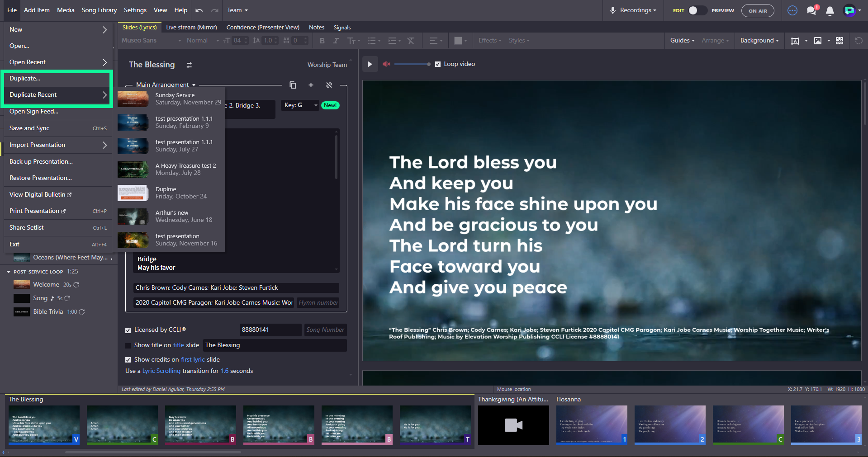Open the Key: G dropdown
Screen dimensions: 868x457
(300, 105)
